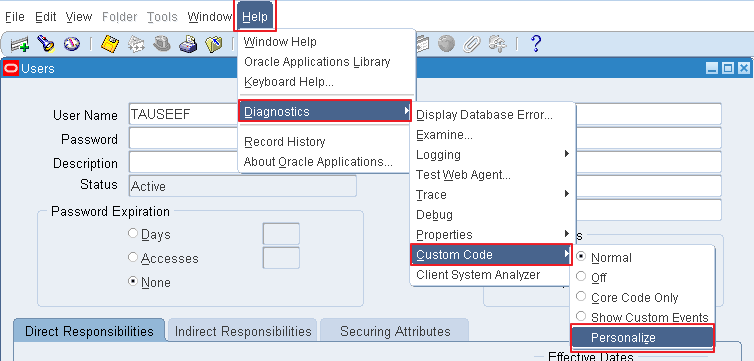Viewport: 754px width, 361px height.
Task: Select the None password expiration radio button
Action: [x=133, y=281]
